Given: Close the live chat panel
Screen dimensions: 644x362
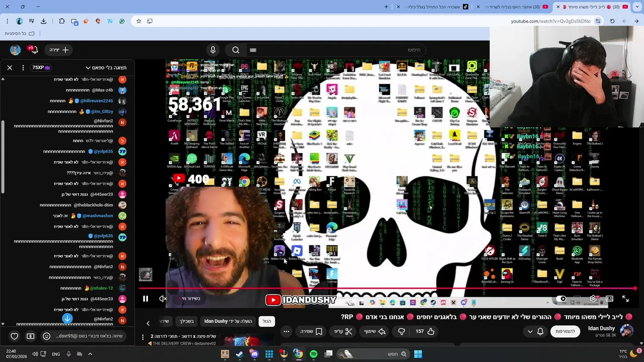Looking at the screenshot, I should click(10, 67).
